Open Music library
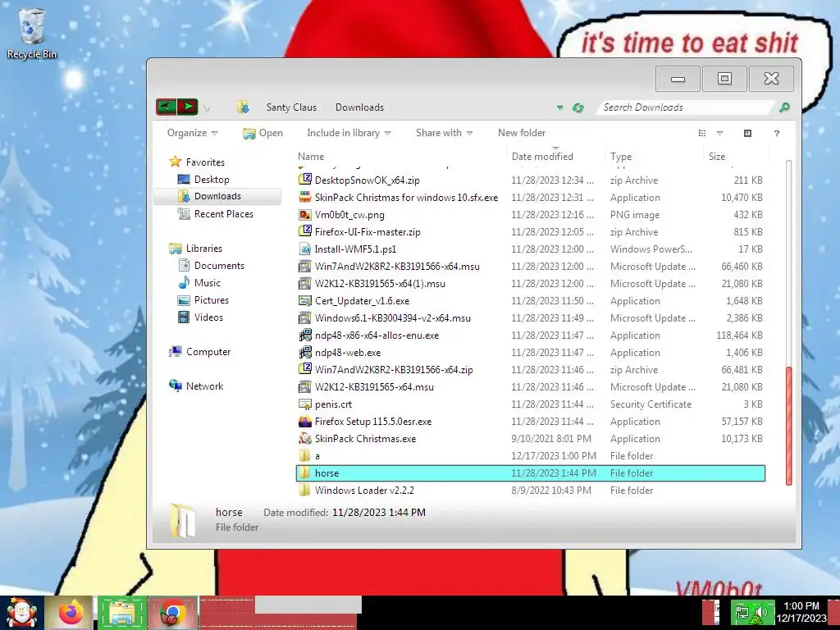This screenshot has height=630, width=840. coord(199,282)
